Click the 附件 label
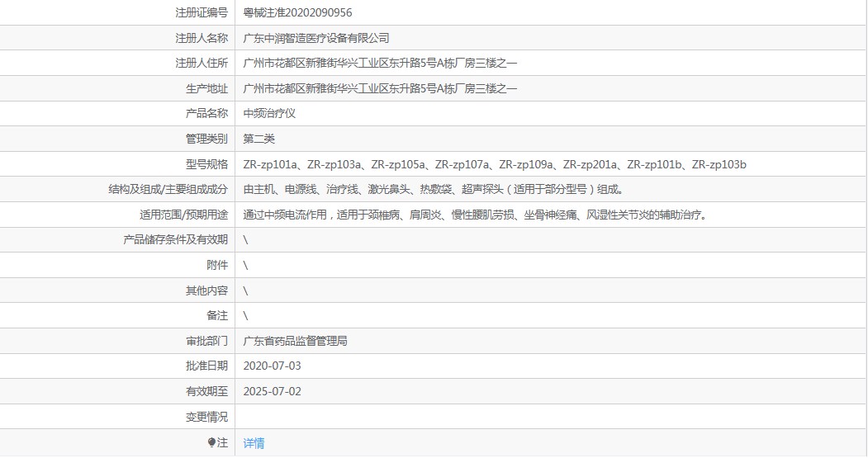 click(217, 265)
